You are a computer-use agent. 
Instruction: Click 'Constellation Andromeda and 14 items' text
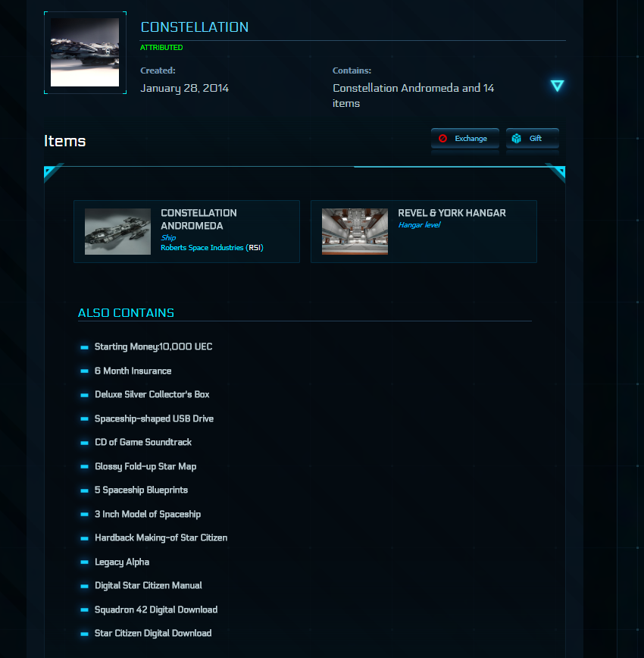413,96
